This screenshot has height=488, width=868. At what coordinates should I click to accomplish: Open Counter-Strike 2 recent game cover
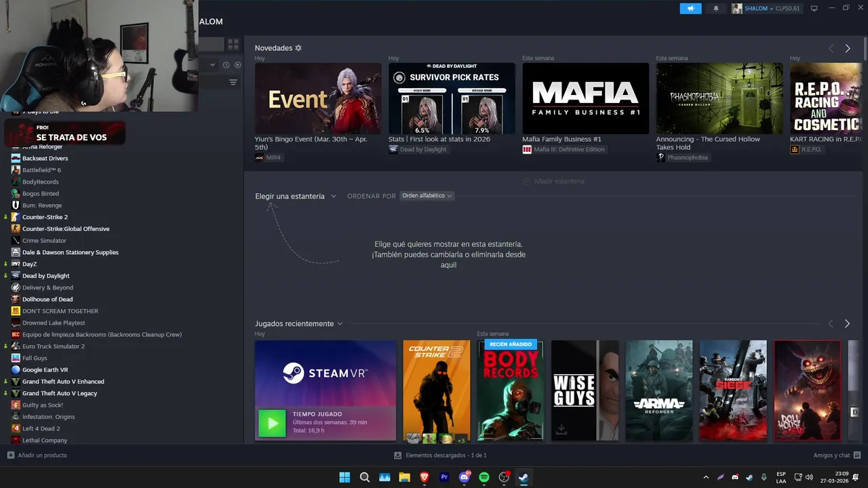pos(436,391)
